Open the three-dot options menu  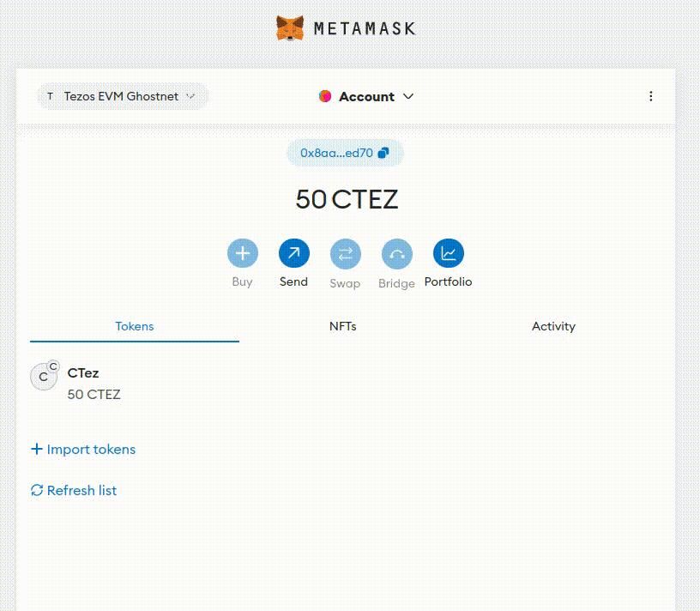(x=651, y=96)
